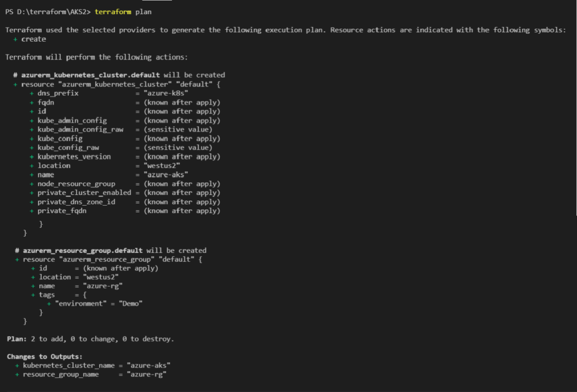Click the "Changes to Outputs:" heading
Screen dimensions: 577x392
click(45, 357)
